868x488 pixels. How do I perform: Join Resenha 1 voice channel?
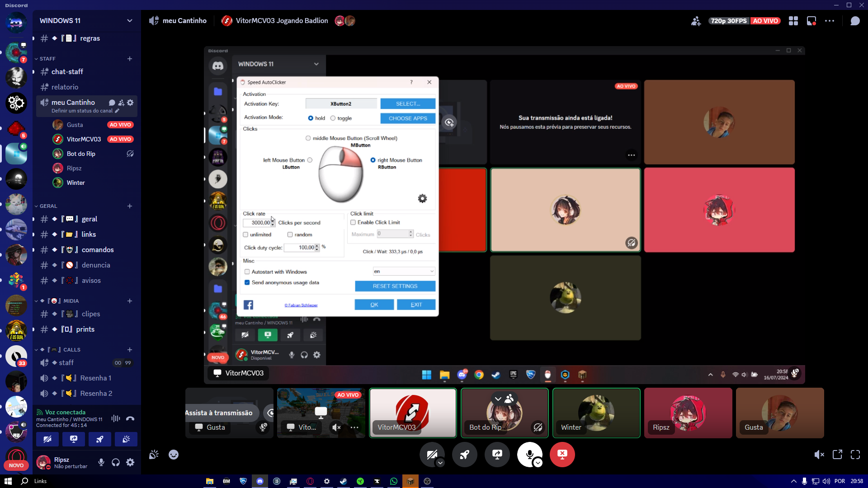(86, 378)
